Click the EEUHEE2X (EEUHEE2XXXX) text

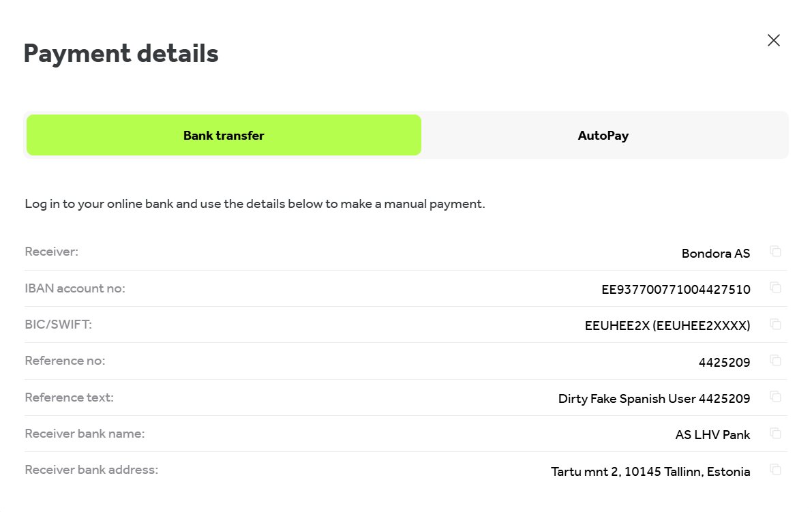pyautogui.click(x=667, y=326)
